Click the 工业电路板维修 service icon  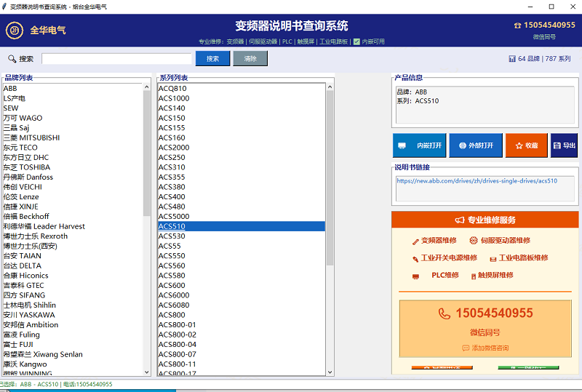click(x=493, y=258)
